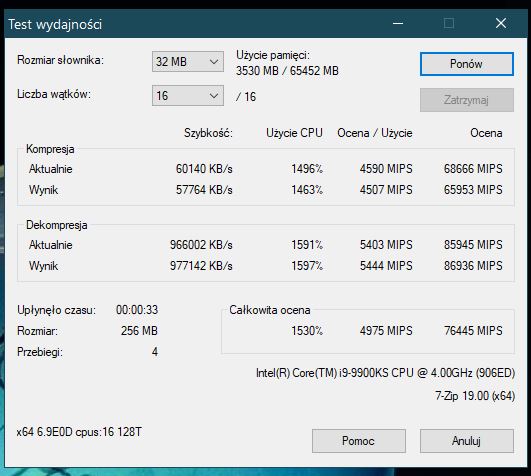This screenshot has width=531, height=476.
Task: Click the x64 6.9E0D cpus:16 128T text
Action: click(79, 432)
